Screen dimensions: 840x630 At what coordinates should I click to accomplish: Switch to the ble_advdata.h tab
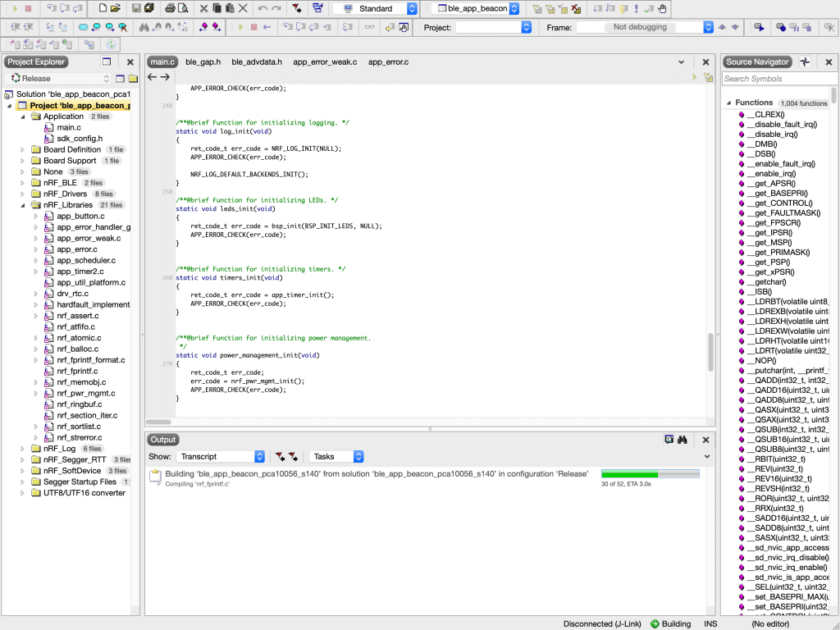pyautogui.click(x=257, y=62)
